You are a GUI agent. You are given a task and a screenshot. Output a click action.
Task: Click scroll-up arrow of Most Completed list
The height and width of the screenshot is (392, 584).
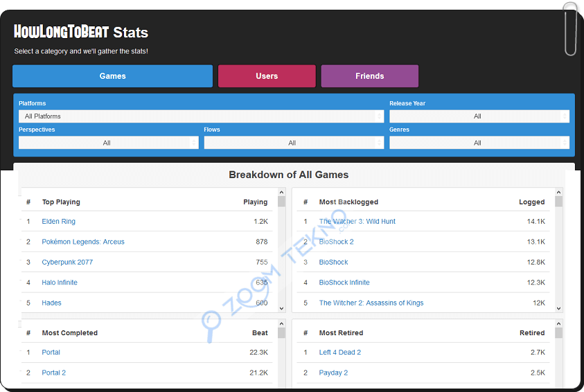click(x=281, y=323)
